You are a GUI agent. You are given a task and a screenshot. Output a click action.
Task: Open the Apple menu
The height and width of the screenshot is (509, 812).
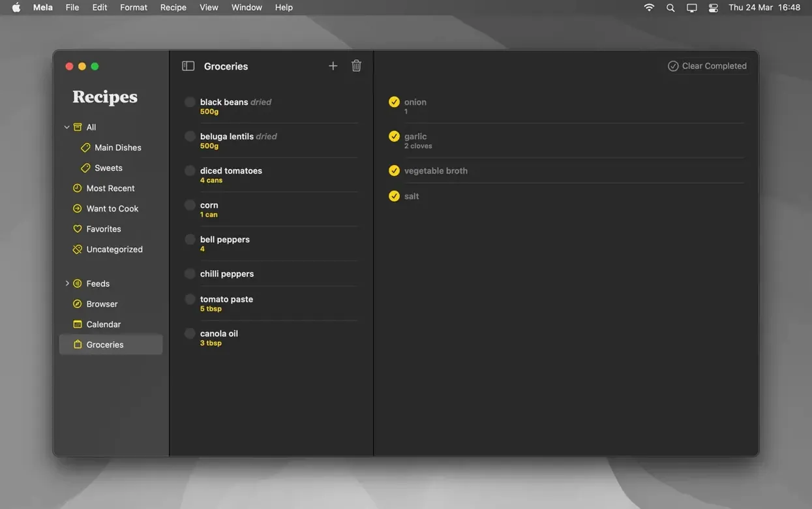coord(16,8)
